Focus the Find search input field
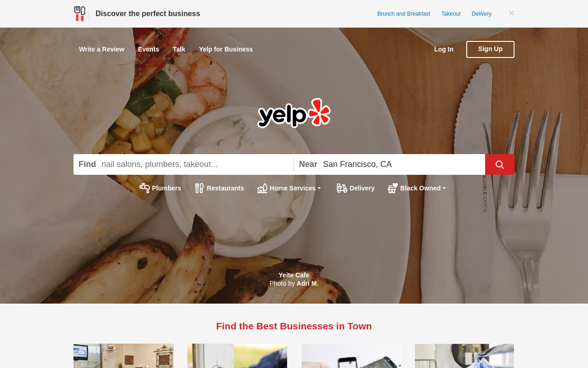 point(195,164)
